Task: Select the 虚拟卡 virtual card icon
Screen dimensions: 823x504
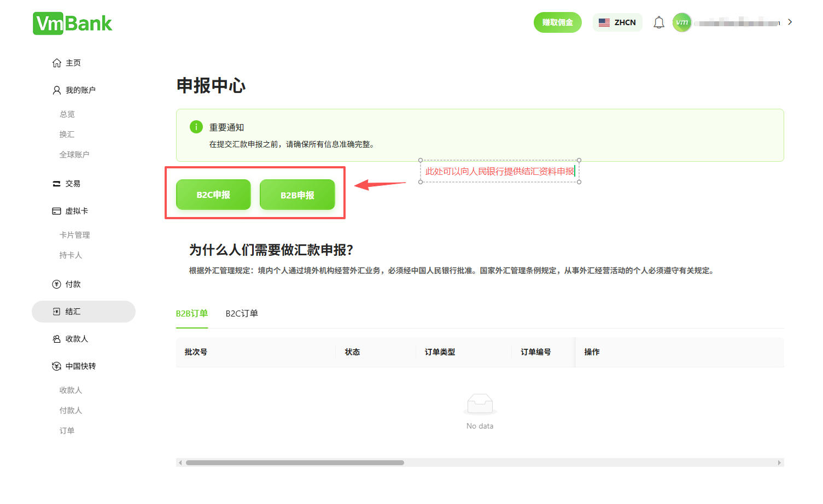Action: 57,211
